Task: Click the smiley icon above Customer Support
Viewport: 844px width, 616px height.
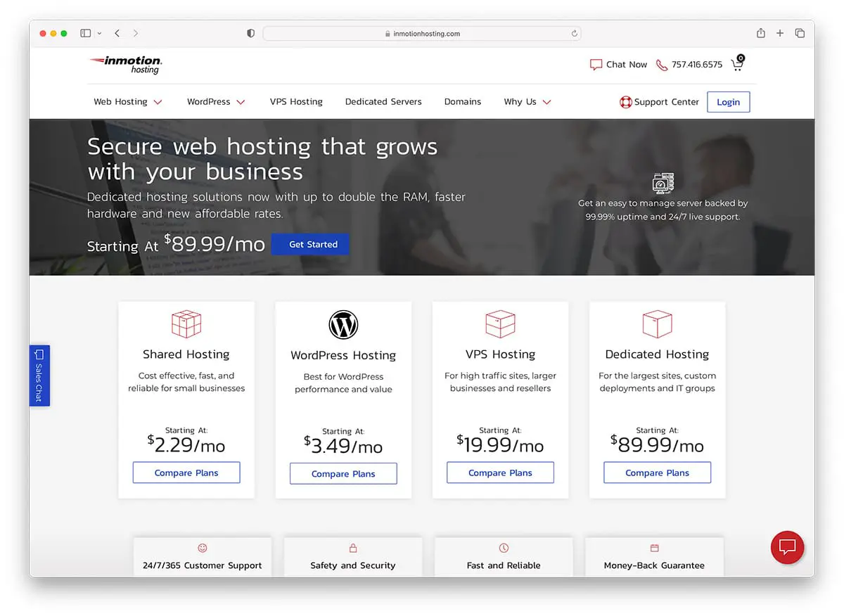Action: [203, 548]
